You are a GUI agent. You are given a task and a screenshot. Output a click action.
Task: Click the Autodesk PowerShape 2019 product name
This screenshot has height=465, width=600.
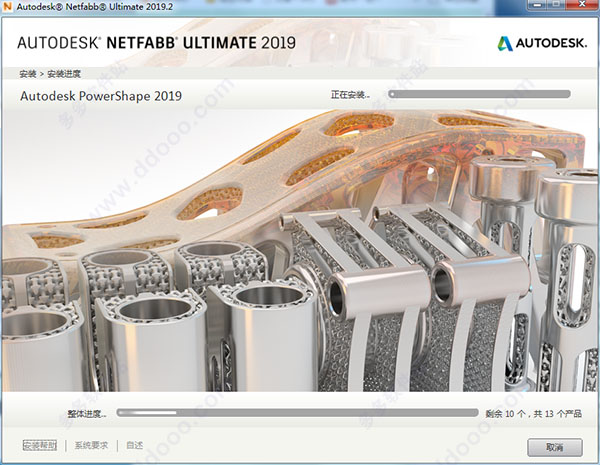101,96
